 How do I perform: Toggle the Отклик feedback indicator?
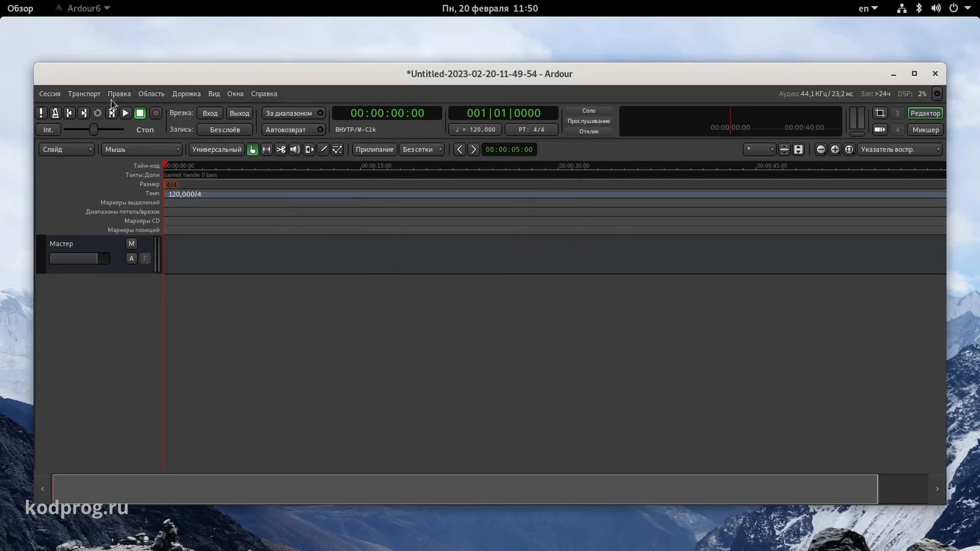(x=589, y=132)
